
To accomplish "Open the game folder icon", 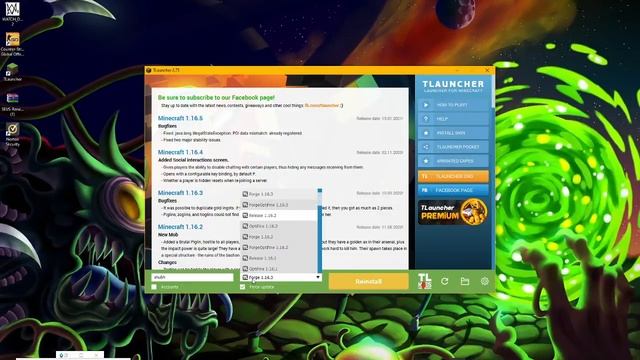I will click(464, 281).
